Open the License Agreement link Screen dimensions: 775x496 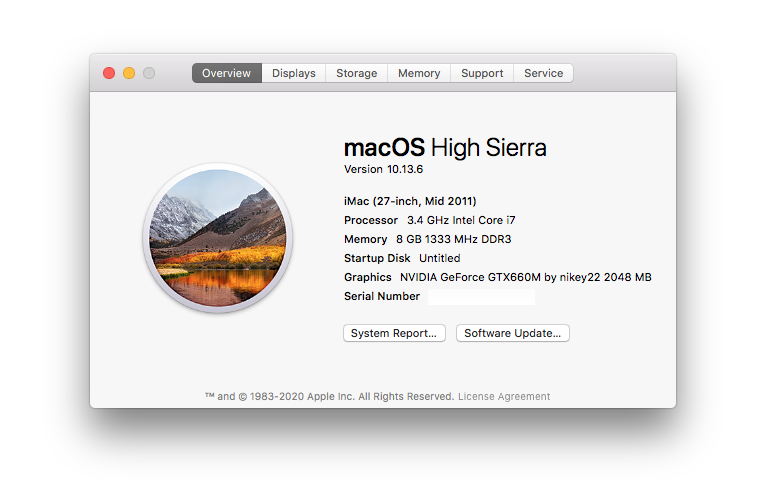click(504, 396)
